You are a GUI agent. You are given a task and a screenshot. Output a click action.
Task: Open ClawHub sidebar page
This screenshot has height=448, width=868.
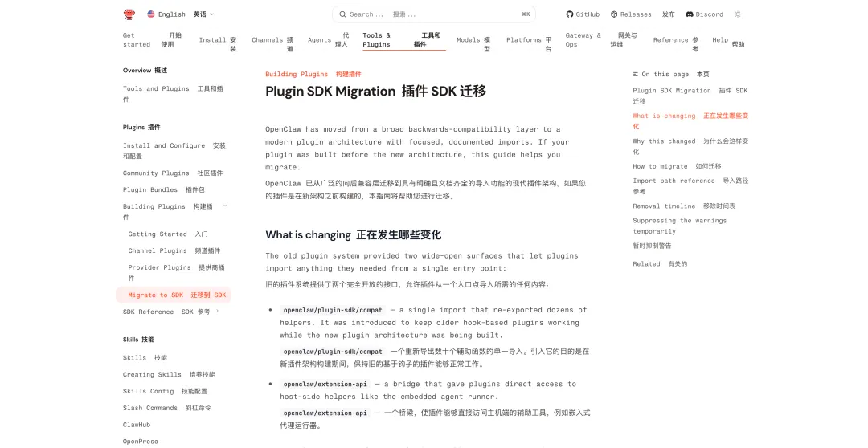pyautogui.click(x=137, y=425)
